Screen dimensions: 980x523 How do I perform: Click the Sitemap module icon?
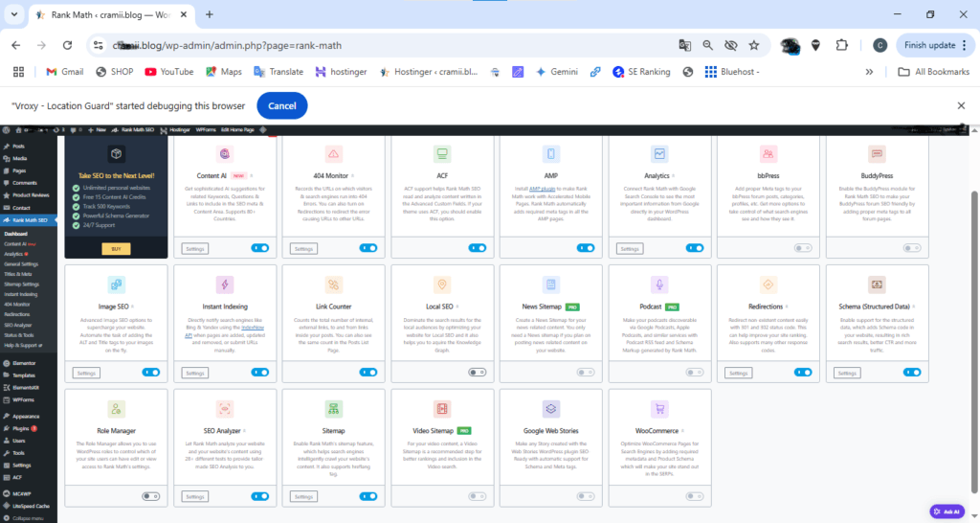click(x=334, y=409)
